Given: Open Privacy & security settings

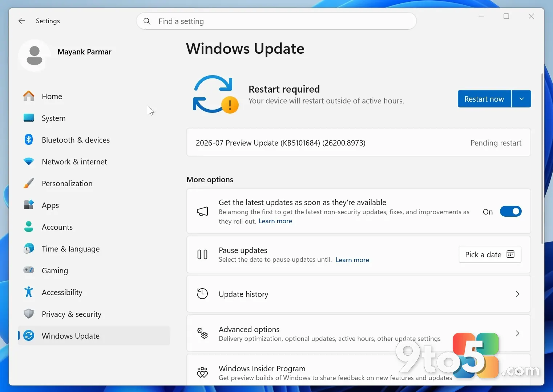Looking at the screenshot, I should click(x=94, y=314).
